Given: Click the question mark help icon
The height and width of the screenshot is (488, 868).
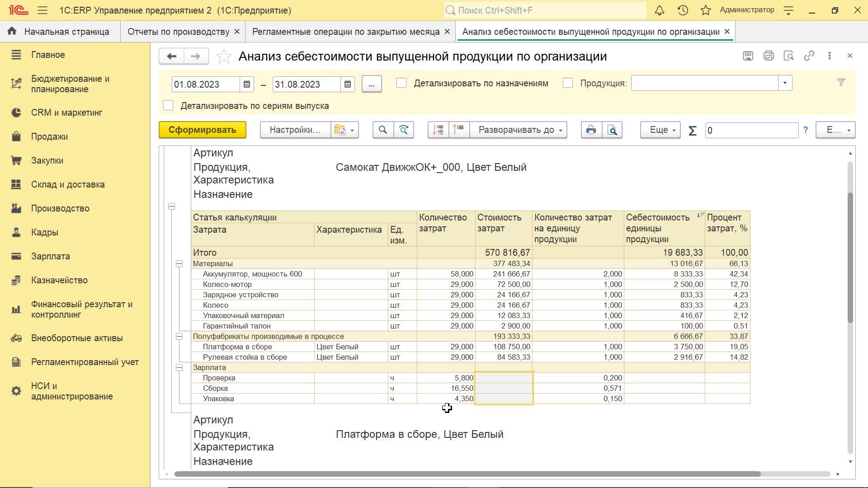Looking at the screenshot, I should pos(806,130).
